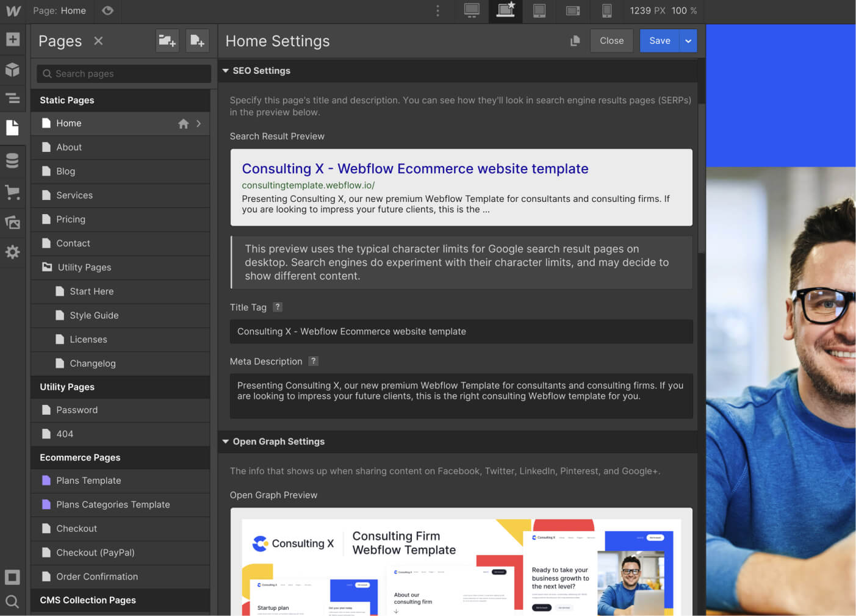Create a new folder in Pages panel
The image size is (856, 616).
click(167, 40)
